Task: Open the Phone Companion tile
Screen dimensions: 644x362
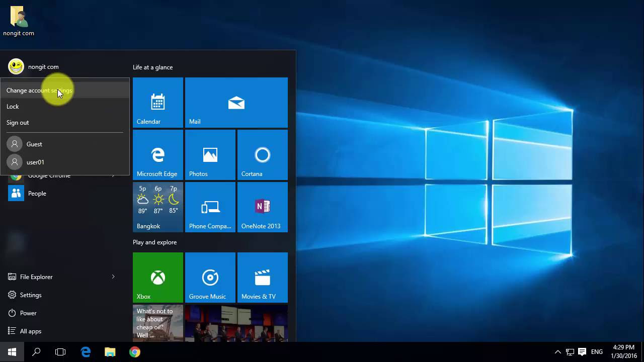Action: pyautogui.click(x=210, y=207)
